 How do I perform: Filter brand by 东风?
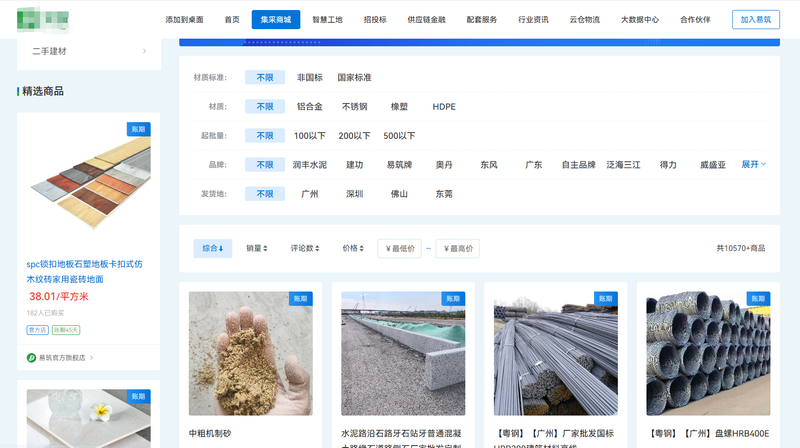pyautogui.click(x=489, y=165)
